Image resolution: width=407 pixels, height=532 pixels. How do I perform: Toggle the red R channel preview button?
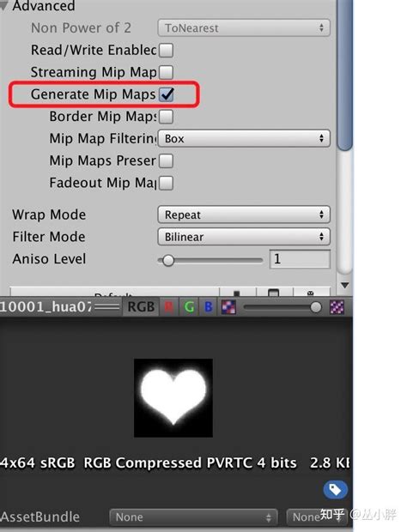tap(168, 307)
